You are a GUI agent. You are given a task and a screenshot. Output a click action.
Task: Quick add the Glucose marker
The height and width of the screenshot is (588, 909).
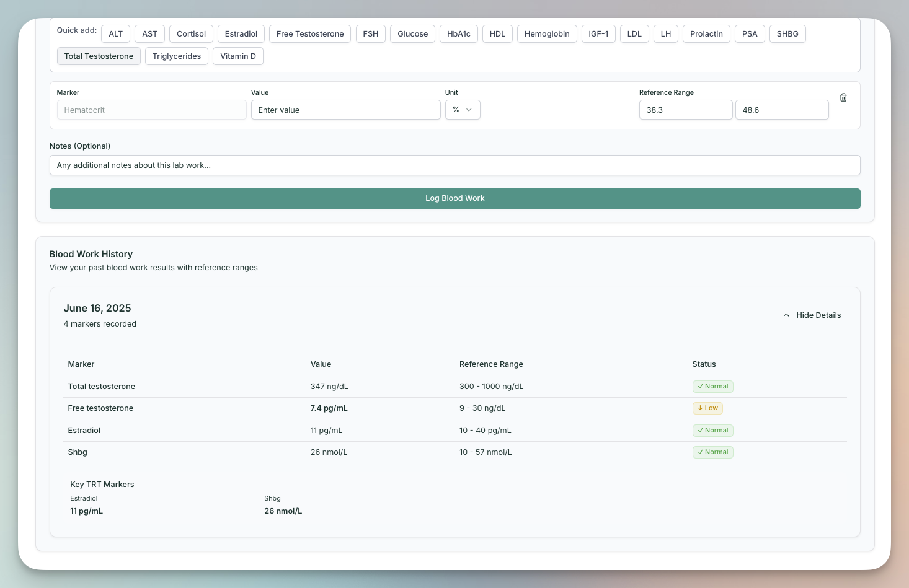coord(413,33)
